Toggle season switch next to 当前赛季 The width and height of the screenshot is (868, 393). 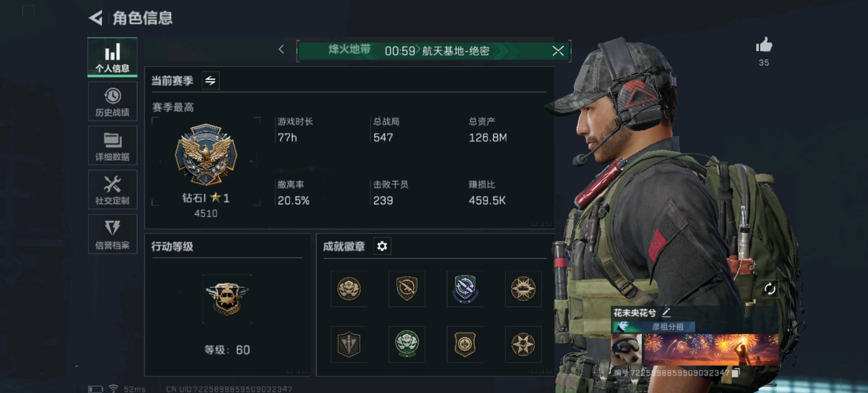pos(210,80)
